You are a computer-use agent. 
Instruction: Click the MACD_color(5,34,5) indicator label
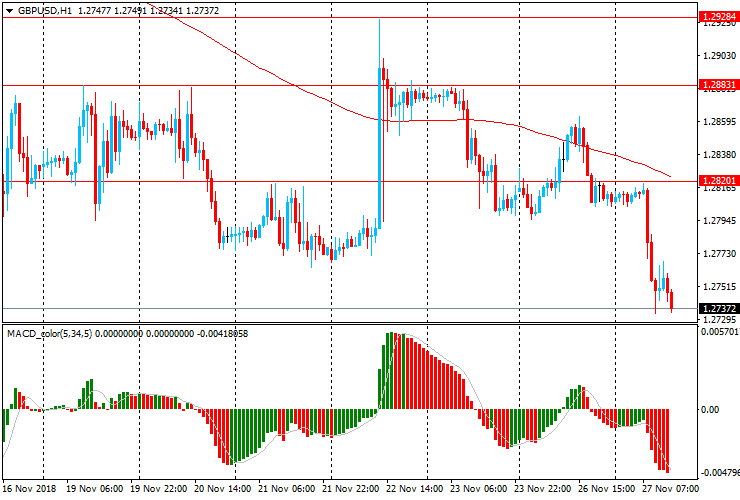[49, 332]
